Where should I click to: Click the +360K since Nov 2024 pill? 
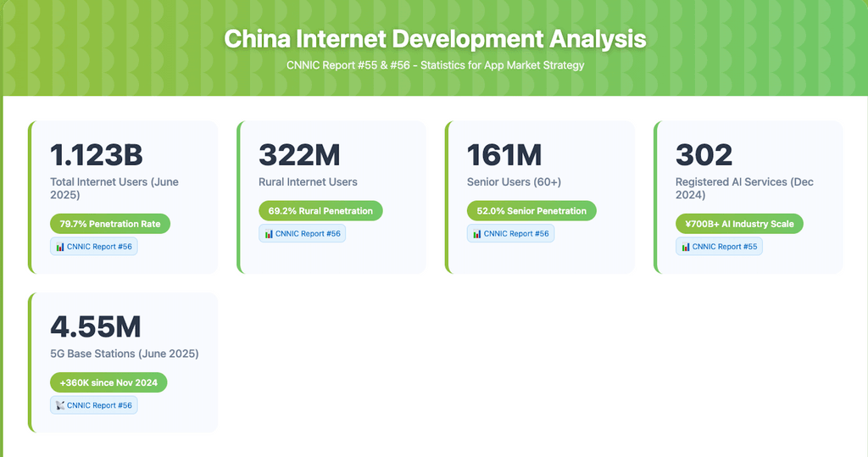click(108, 382)
